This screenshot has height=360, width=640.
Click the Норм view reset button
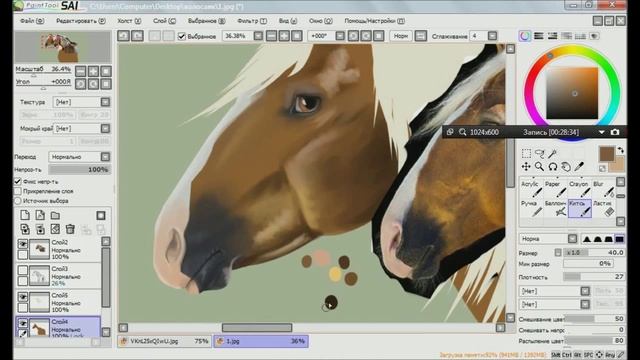click(400, 36)
